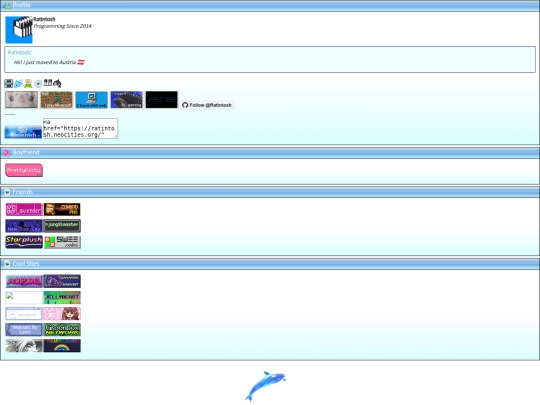Viewport: 540px width, 405px height.
Task: Click the Follow @Ratintosh GitHub button
Action: (x=207, y=105)
